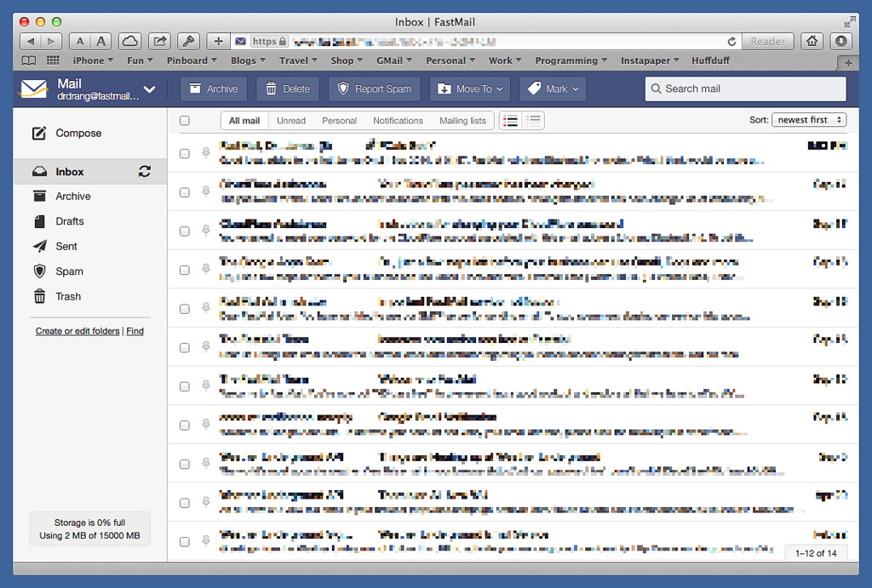The image size is (872, 588).
Task: Expand the Move To dropdown
Action: 470,88
